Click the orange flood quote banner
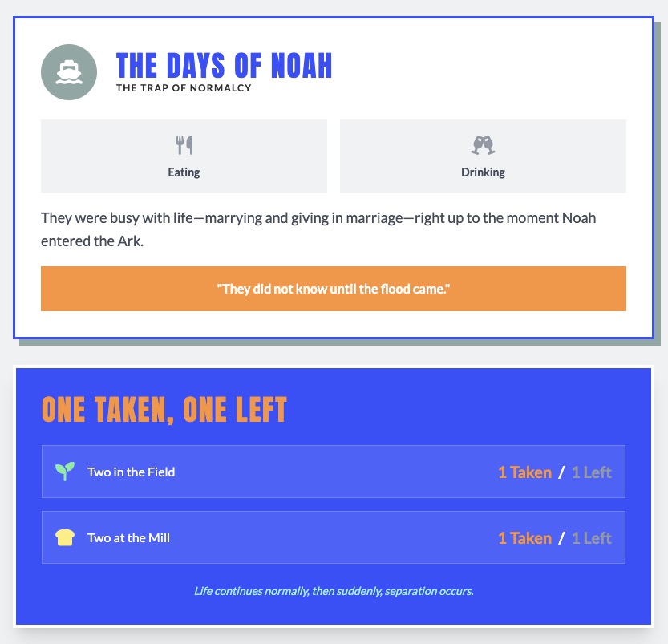 tap(334, 289)
